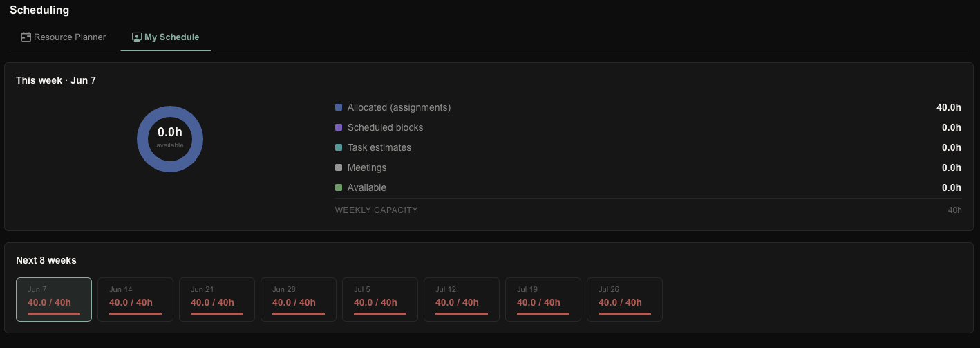
Task: Open the Jul 12 week card
Action: [x=462, y=300]
